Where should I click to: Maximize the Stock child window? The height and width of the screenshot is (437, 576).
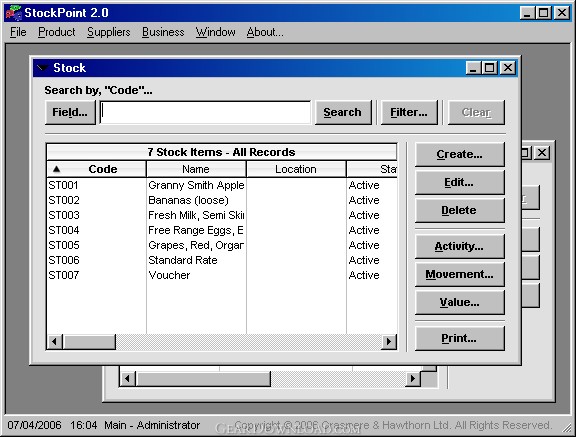tap(490, 68)
